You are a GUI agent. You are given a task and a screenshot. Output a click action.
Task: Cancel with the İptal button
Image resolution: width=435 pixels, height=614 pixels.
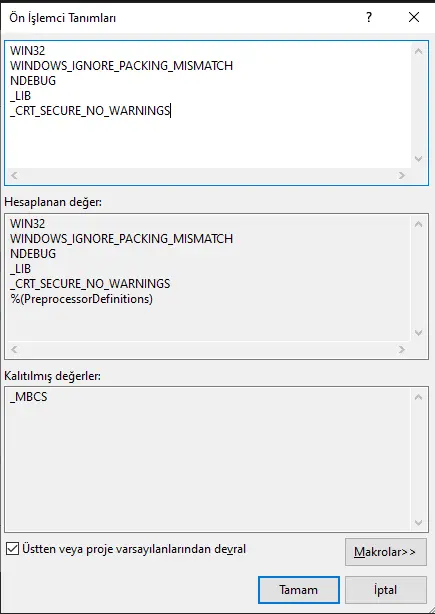click(386, 590)
